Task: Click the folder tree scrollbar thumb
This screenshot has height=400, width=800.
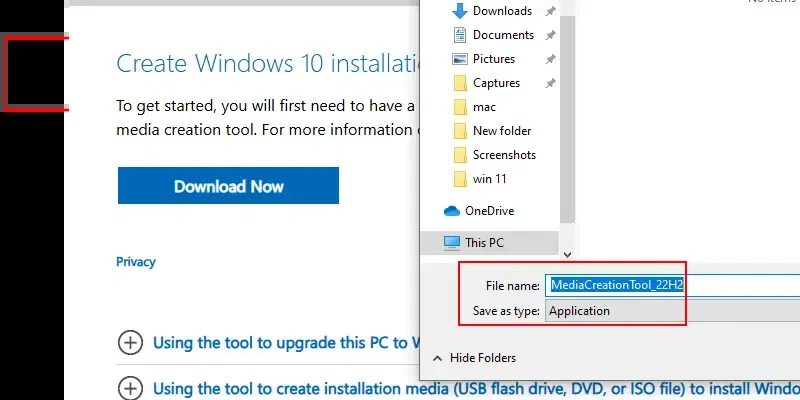Action: click(568, 120)
